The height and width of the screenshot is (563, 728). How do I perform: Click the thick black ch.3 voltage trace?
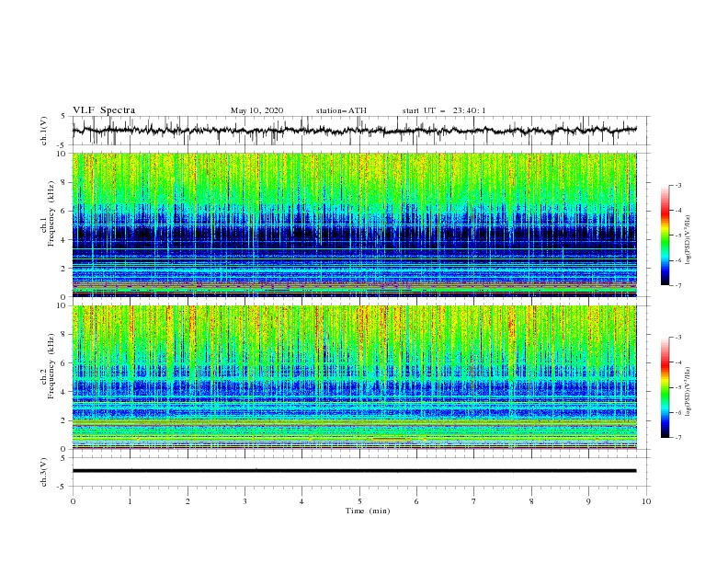click(354, 471)
